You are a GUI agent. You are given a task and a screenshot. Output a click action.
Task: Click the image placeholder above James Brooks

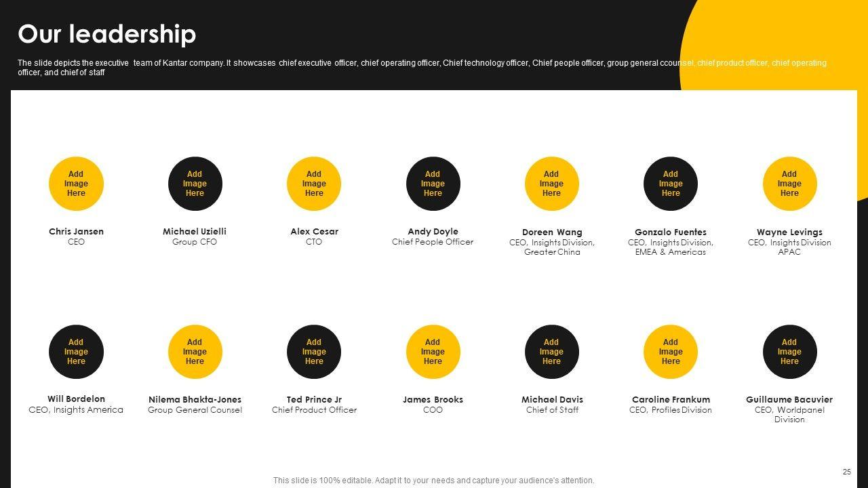pos(433,352)
